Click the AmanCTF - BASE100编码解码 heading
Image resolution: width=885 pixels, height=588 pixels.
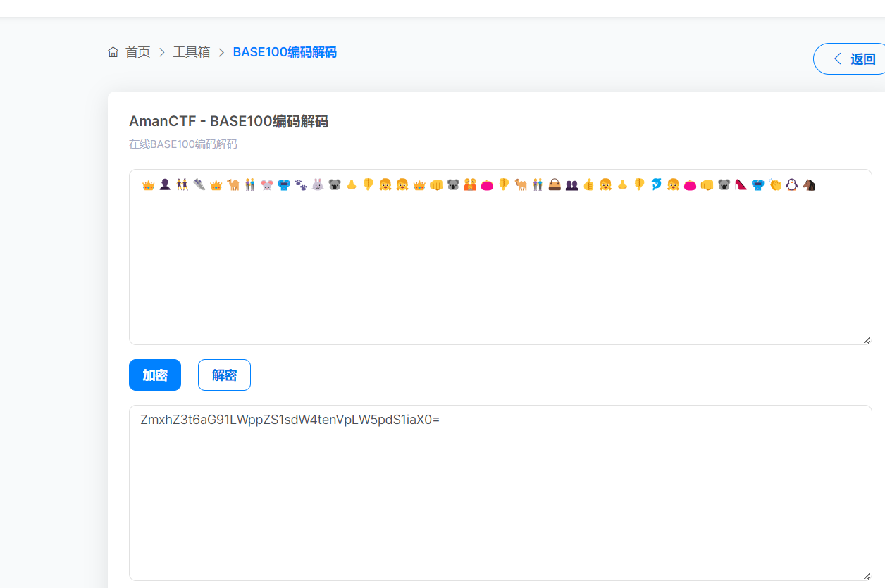point(228,121)
